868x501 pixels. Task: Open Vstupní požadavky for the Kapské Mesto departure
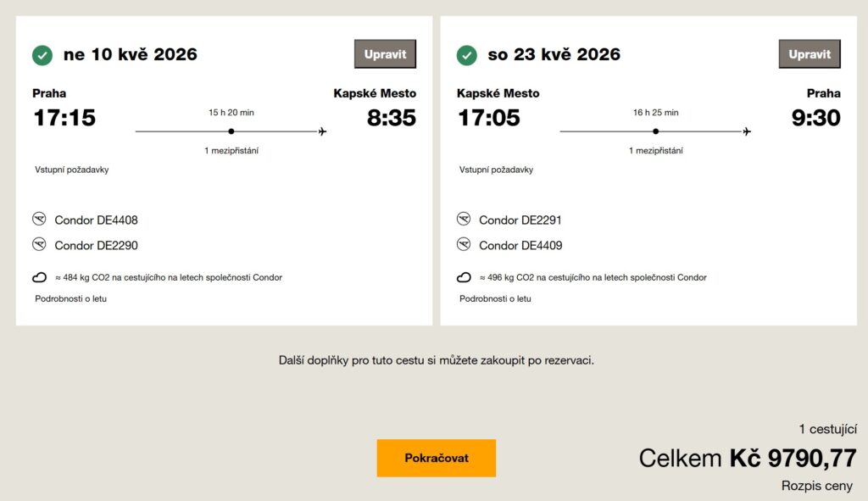tap(497, 170)
